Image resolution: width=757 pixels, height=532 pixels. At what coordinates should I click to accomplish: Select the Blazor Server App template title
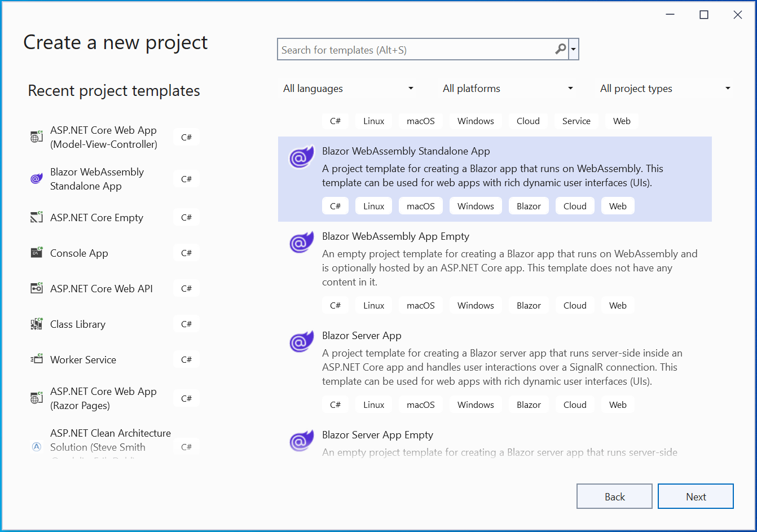[362, 336]
